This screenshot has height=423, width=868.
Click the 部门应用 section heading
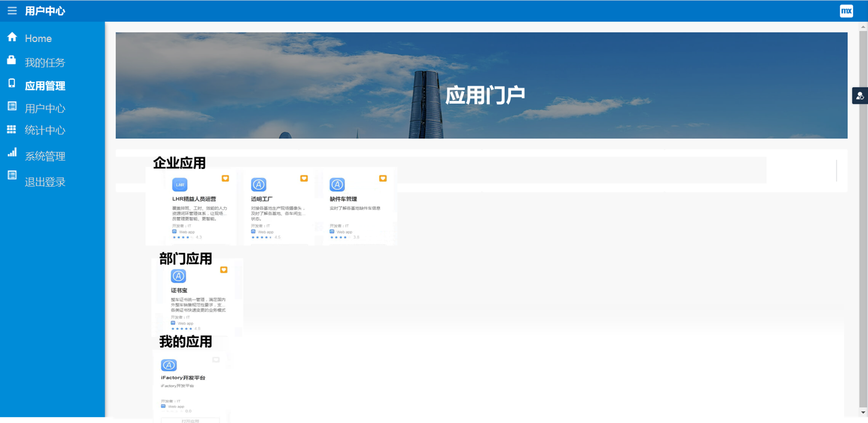(185, 259)
